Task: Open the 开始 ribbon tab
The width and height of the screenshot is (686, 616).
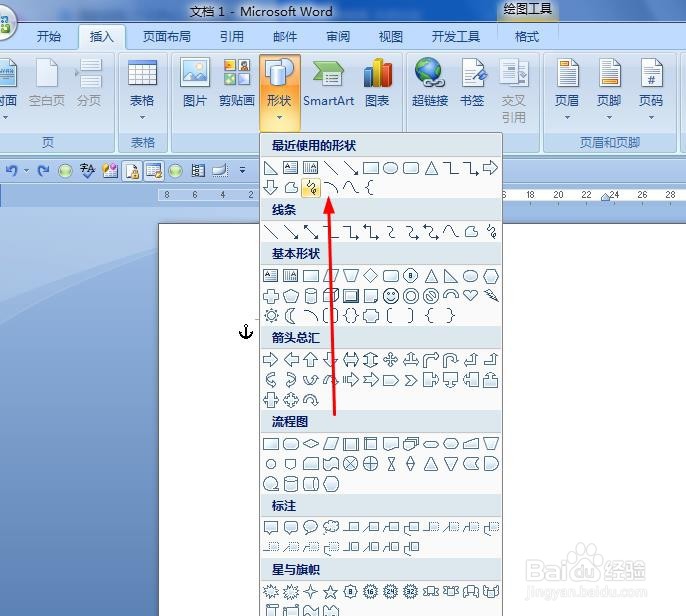Action: tap(49, 36)
